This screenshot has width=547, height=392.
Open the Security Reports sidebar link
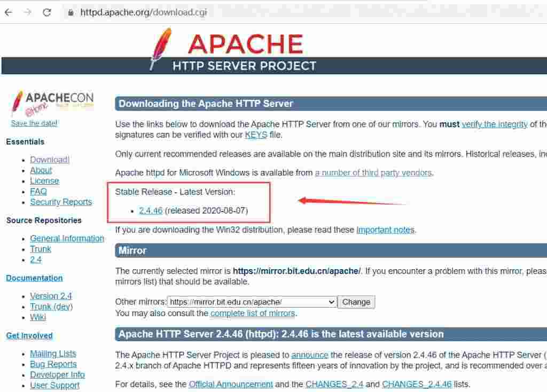tap(61, 202)
